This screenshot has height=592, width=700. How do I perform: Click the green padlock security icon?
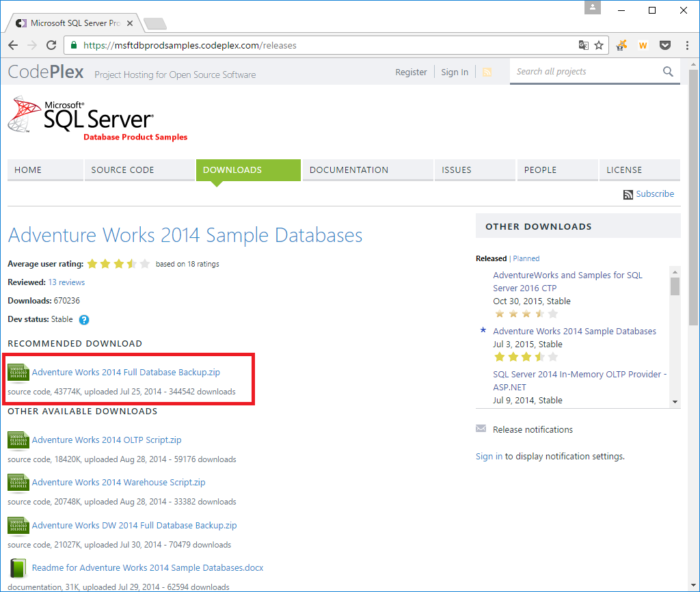(x=74, y=45)
